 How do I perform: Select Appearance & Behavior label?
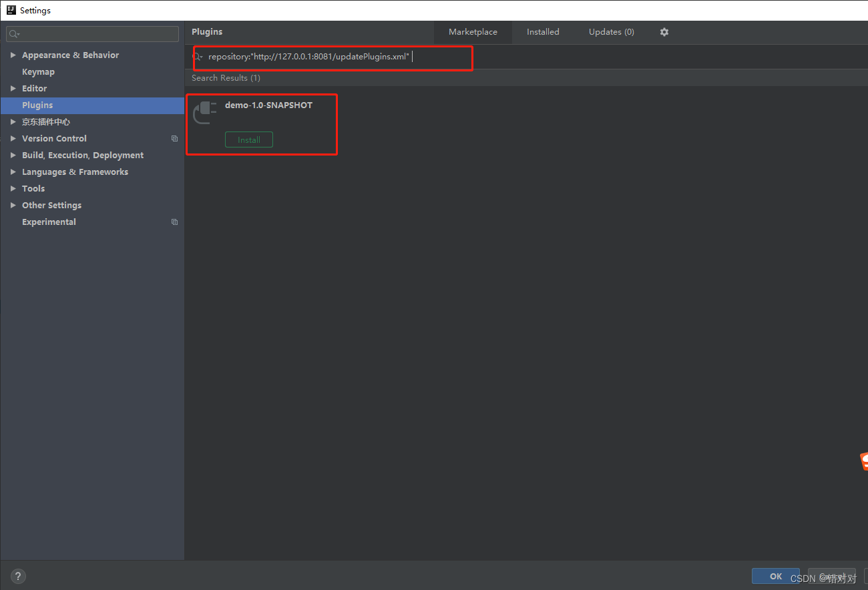coord(70,55)
